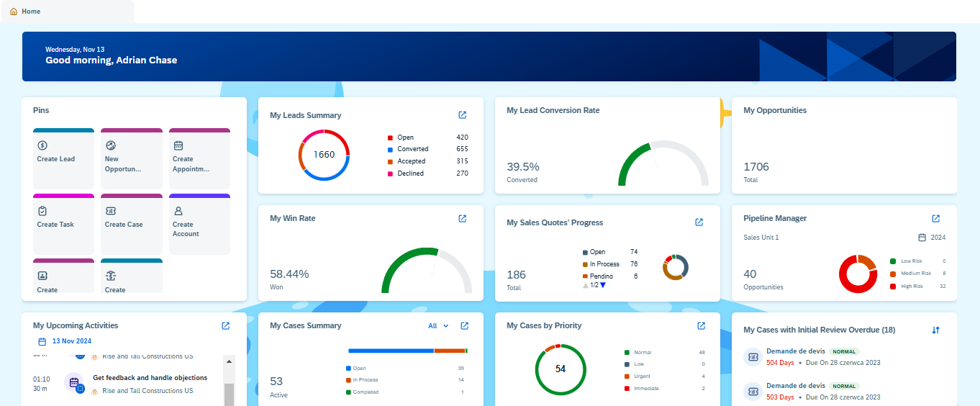
Task: Select the Create Account pin tile
Action: click(199, 224)
